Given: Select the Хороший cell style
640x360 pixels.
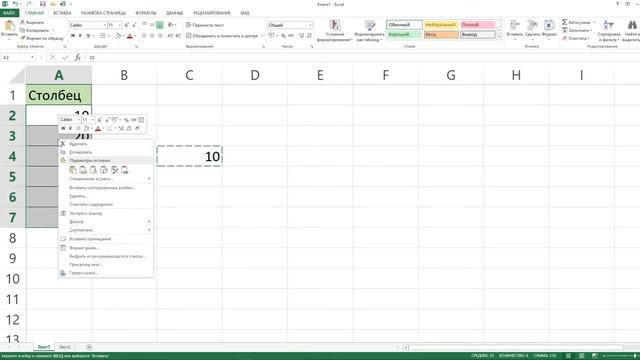Looking at the screenshot, I should (404, 35).
